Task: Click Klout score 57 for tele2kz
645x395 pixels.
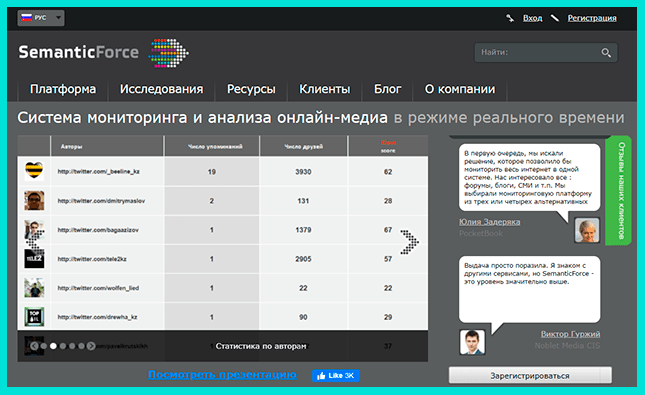Action: coord(388,259)
